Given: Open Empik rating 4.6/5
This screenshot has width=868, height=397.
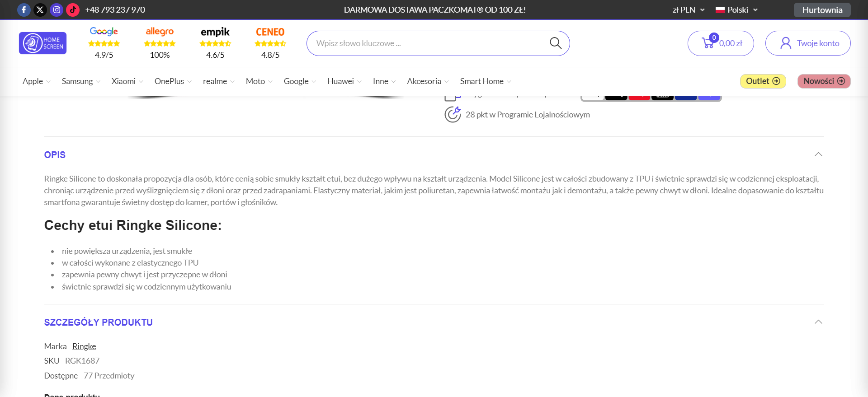Looking at the screenshot, I should pos(215,43).
